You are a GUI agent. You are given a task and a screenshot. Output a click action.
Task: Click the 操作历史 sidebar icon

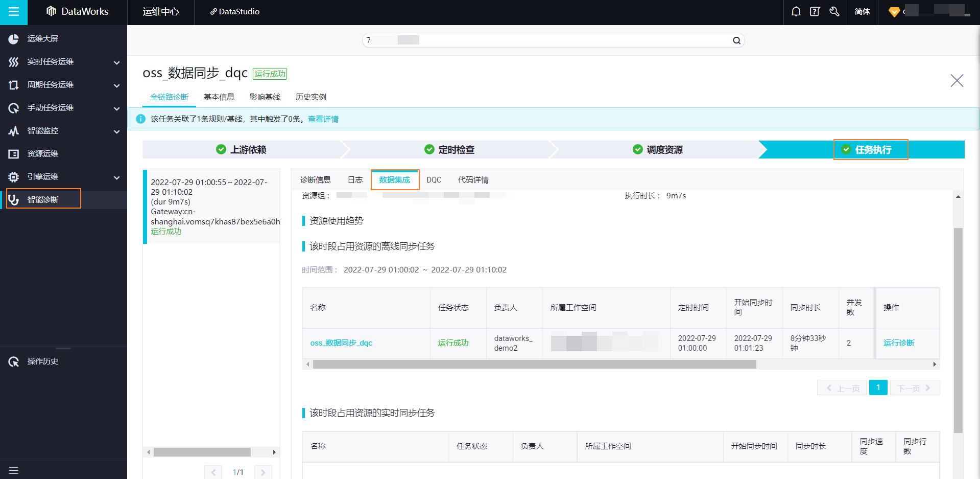coord(14,362)
